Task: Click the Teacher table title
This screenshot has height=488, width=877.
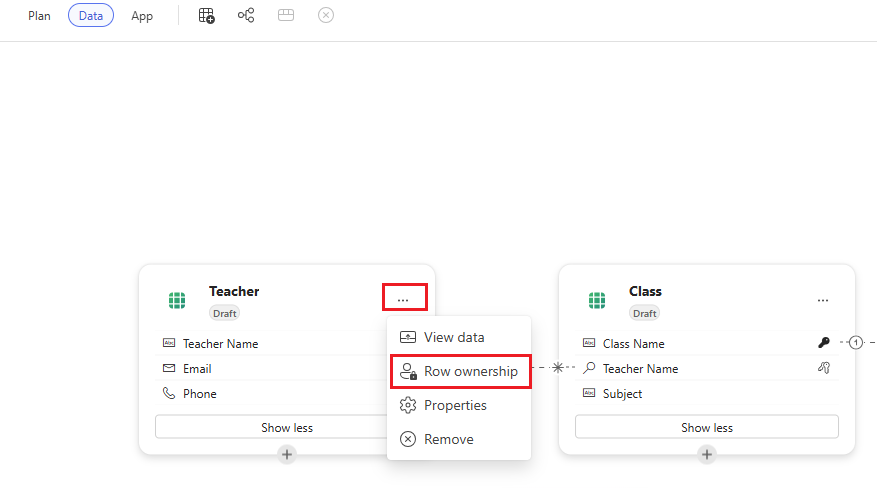Action: coord(234,291)
